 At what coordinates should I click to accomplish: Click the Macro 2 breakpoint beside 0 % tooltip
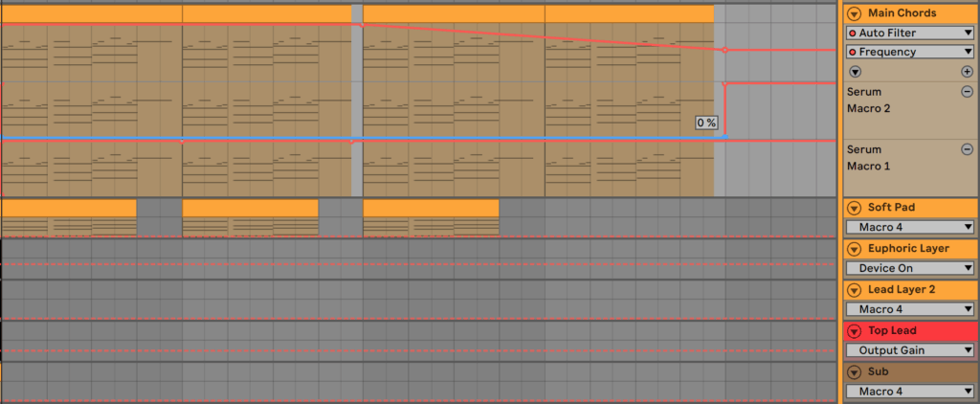724,136
